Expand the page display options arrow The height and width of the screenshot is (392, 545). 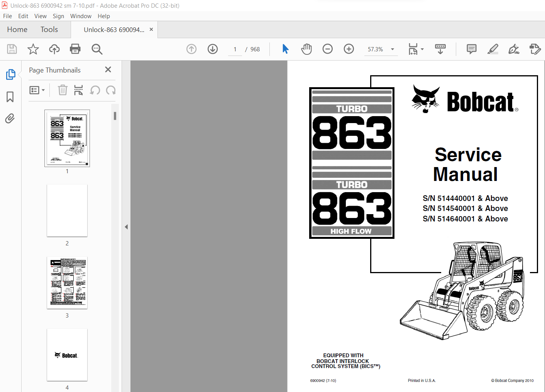point(422,49)
